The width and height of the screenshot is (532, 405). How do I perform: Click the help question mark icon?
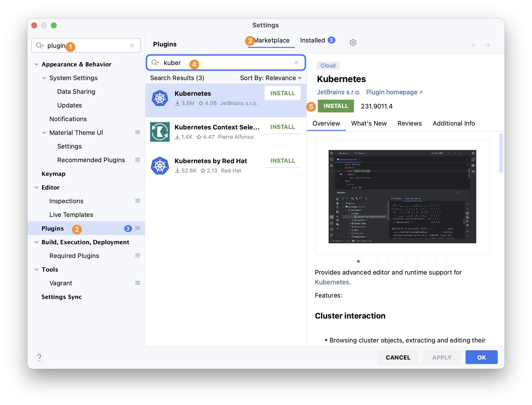coord(39,357)
